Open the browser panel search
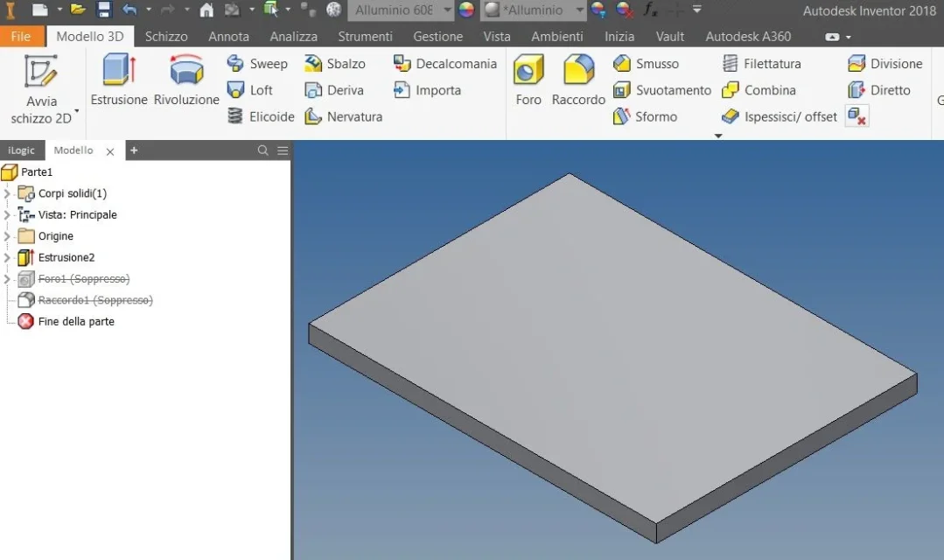 pos(262,150)
